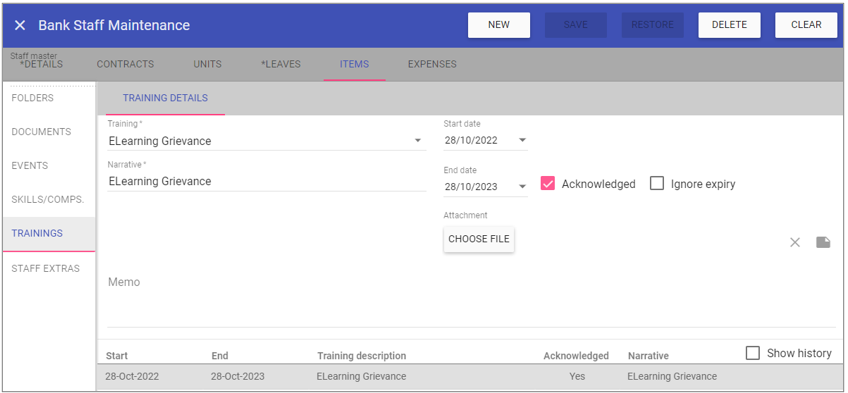The height and width of the screenshot is (393, 848).
Task: Open the EXPENSES tab
Action: coord(432,64)
